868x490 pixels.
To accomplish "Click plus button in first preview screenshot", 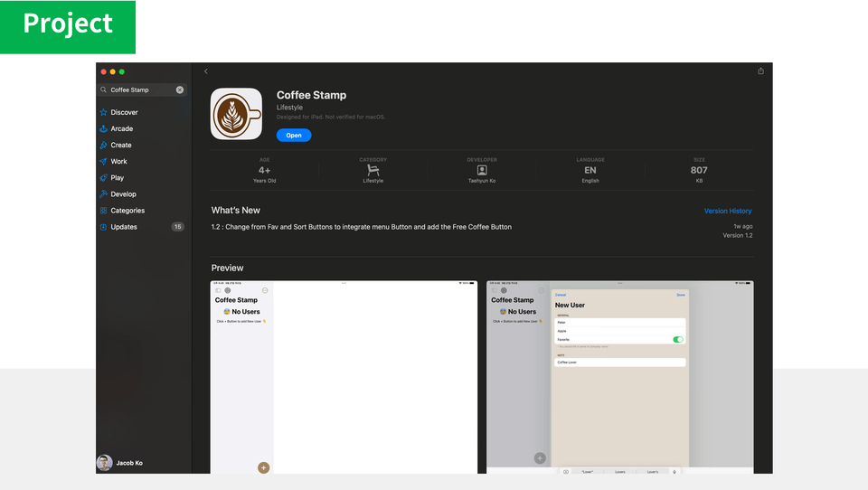I will point(263,468).
